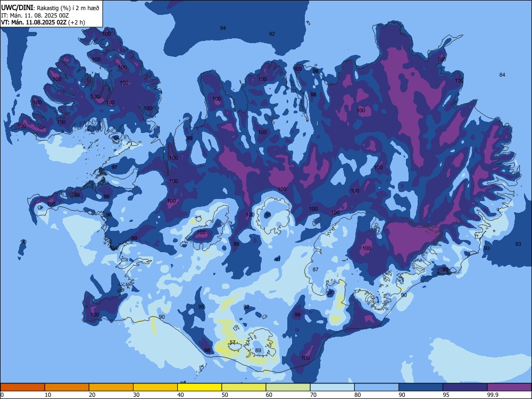Click the legend scale label 70
This screenshot has width=532, height=399.
(313, 395)
